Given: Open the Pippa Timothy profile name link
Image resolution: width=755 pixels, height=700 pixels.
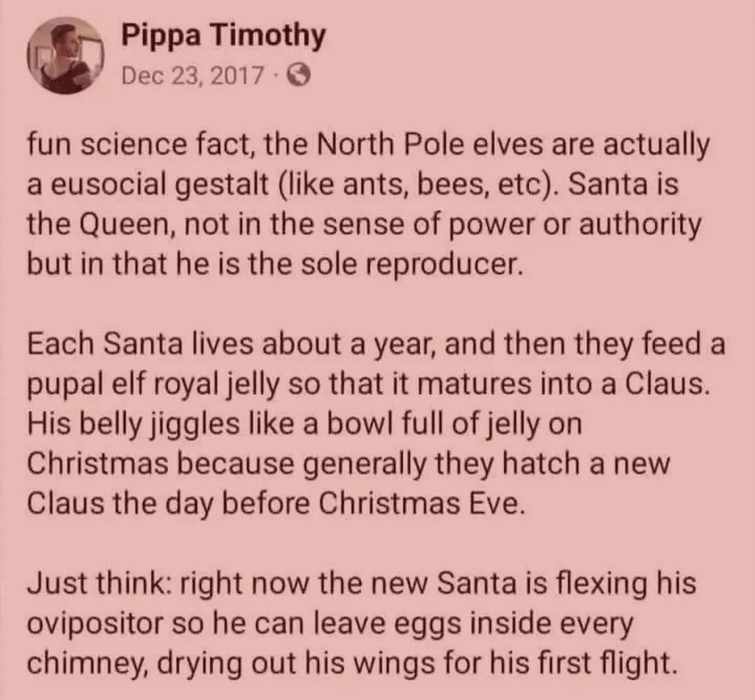Looking at the screenshot, I should tap(223, 36).
